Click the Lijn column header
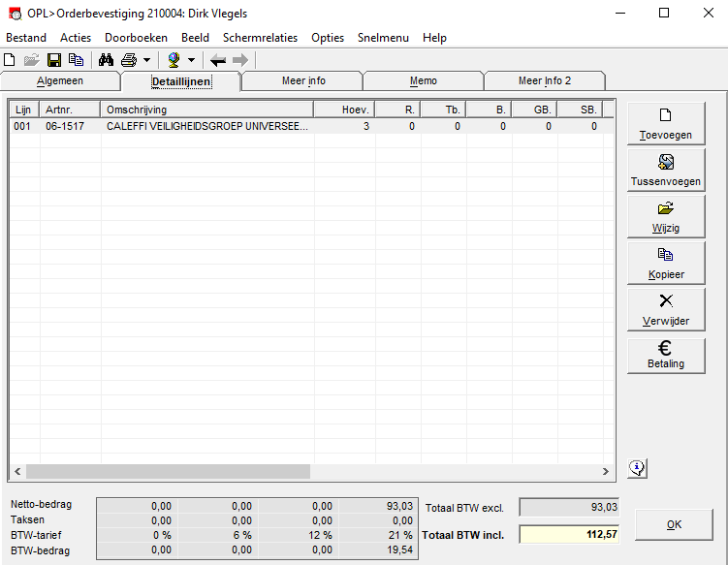 click(x=24, y=110)
